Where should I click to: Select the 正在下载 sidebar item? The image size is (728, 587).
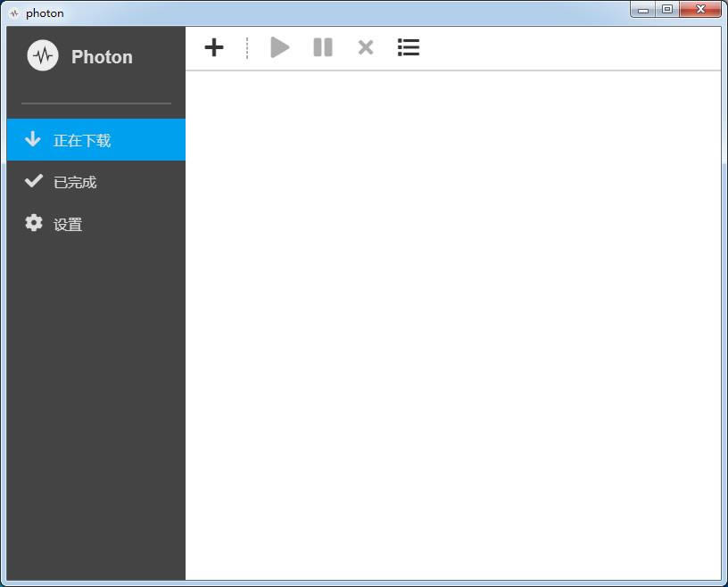point(96,140)
